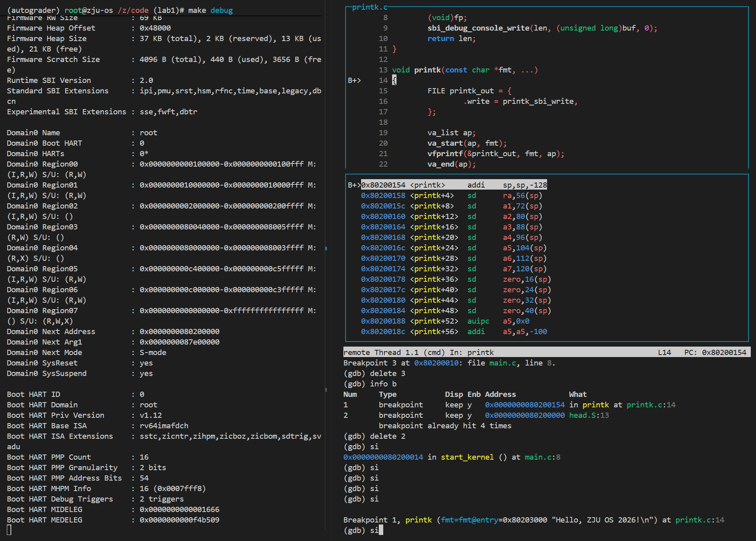This screenshot has width=756, height=541.
Task: Select the <printk+56> addi a5,a5,-100 row
Action: click(x=454, y=332)
